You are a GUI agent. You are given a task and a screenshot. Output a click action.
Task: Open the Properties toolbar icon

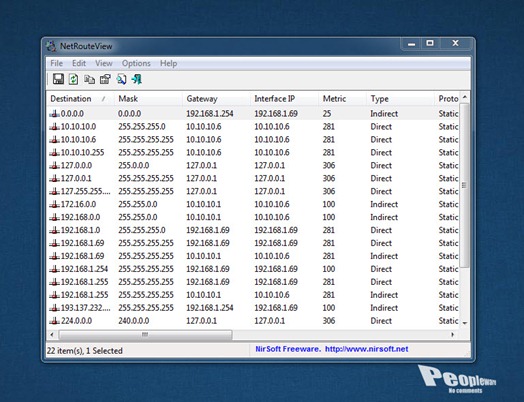(105, 79)
